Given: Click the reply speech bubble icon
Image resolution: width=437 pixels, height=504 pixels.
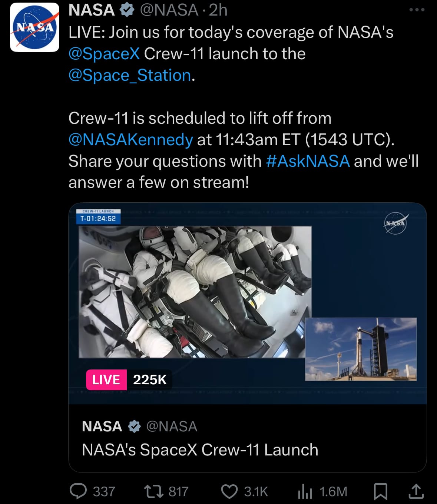Looking at the screenshot, I should (78, 491).
